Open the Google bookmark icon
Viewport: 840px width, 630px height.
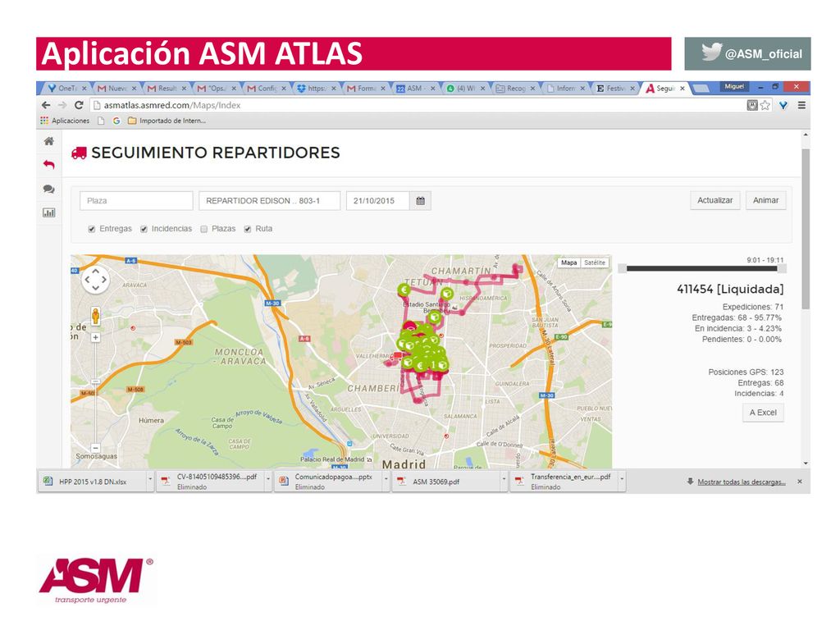click(x=116, y=121)
